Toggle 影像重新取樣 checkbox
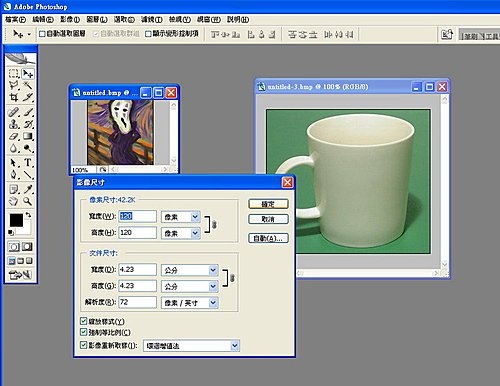Viewport: 500px width, 386px height. pos(83,345)
